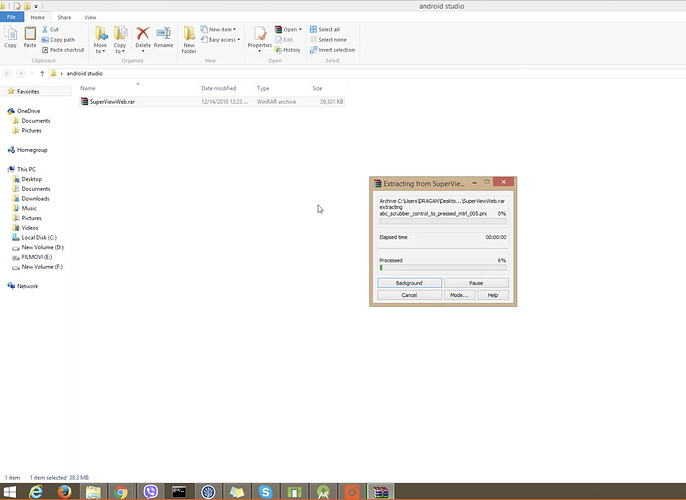
Task: Click the Copy icon in ribbon
Action: (10, 37)
